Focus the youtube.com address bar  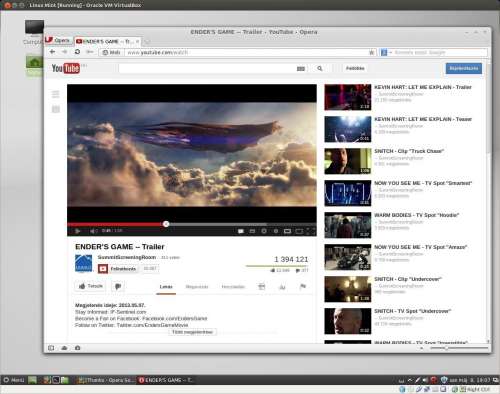247,52
